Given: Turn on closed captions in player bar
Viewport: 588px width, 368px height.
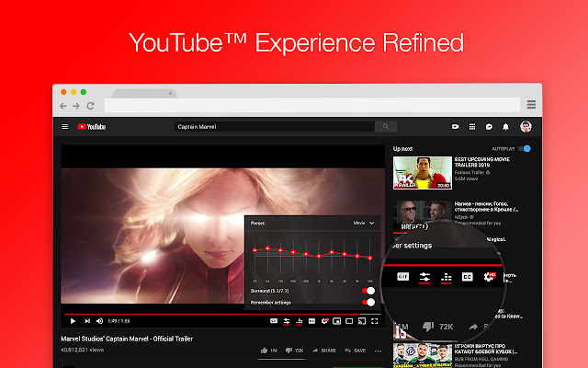Looking at the screenshot, I should click(x=311, y=321).
